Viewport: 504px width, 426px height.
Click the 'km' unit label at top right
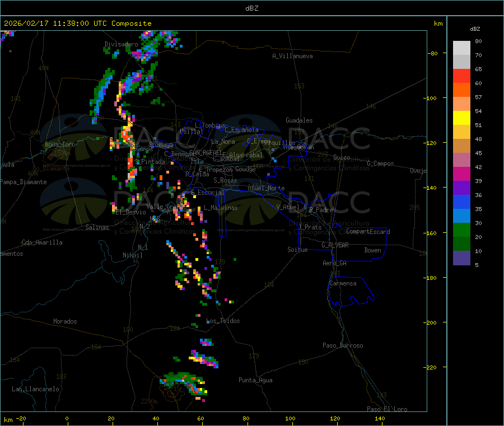click(x=438, y=24)
